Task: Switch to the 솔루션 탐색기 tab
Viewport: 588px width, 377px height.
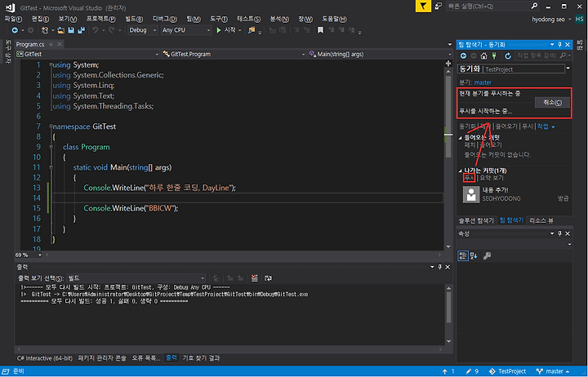Action: [x=476, y=220]
